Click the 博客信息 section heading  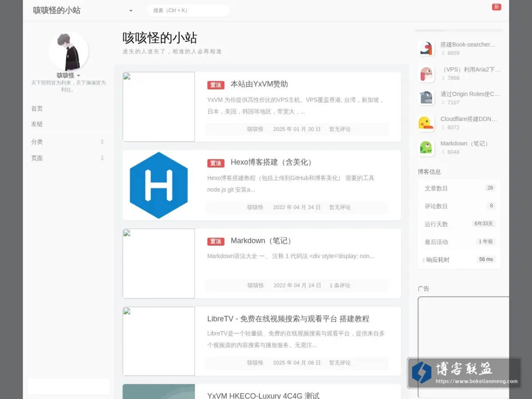(x=429, y=172)
